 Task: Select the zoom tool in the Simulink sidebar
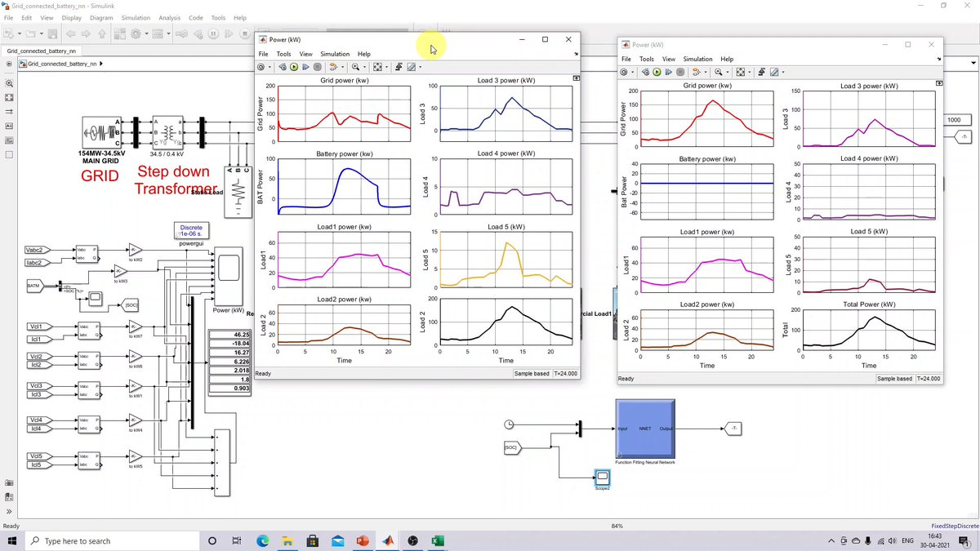(x=8, y=84)
